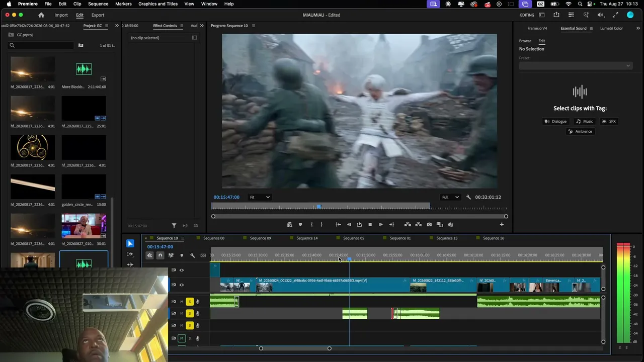Hide the second video track eye

[x=182, y=285]
